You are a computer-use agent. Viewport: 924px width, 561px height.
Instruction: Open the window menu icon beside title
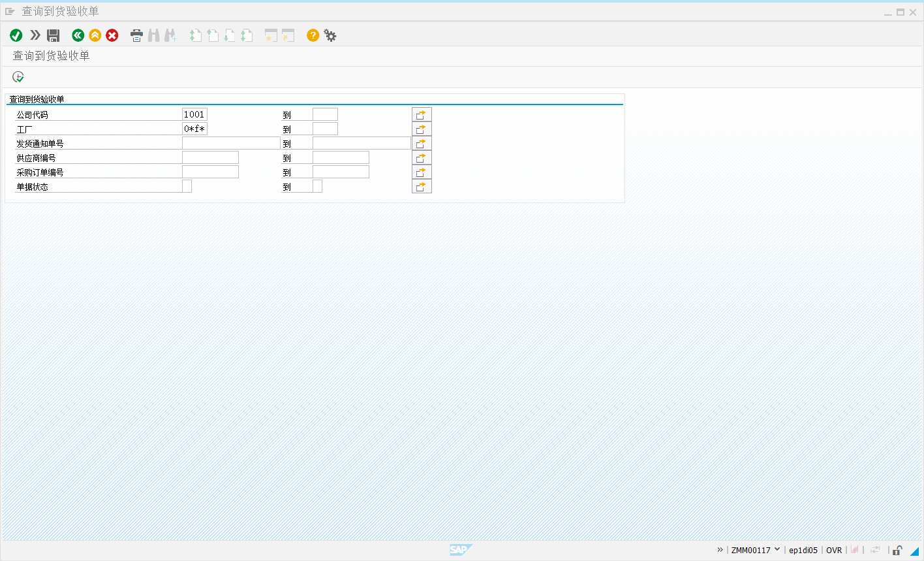click(x=10, y=12)
